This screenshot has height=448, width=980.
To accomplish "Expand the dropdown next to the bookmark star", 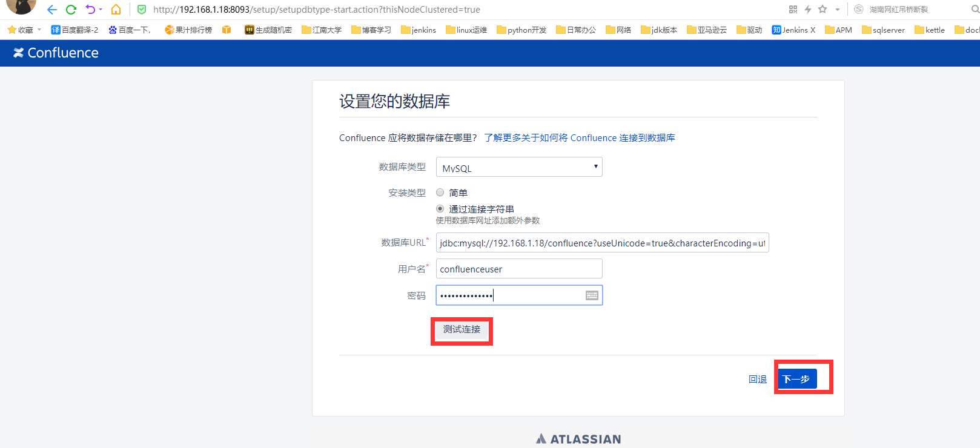I will tap(837, 10).
